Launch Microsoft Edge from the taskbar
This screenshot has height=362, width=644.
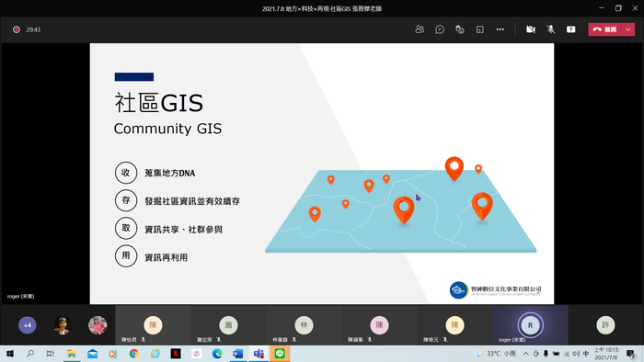click(x=217, y=354)
